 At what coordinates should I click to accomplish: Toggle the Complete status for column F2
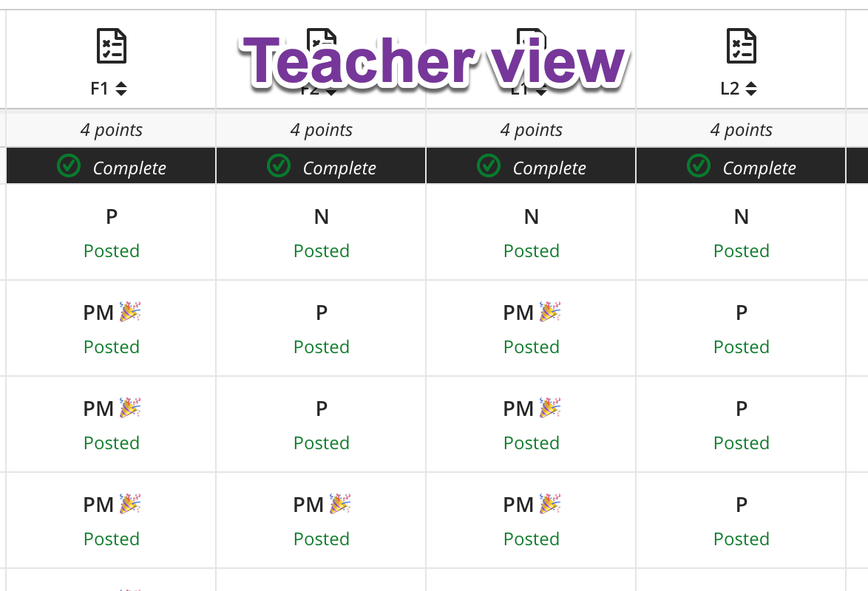coord(320,165)
